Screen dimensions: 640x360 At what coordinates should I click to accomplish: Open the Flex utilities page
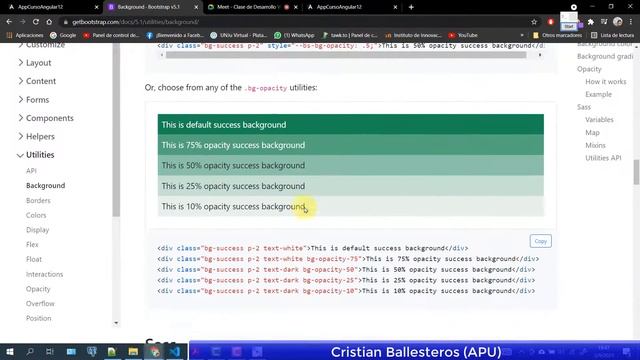coord(32,244)
